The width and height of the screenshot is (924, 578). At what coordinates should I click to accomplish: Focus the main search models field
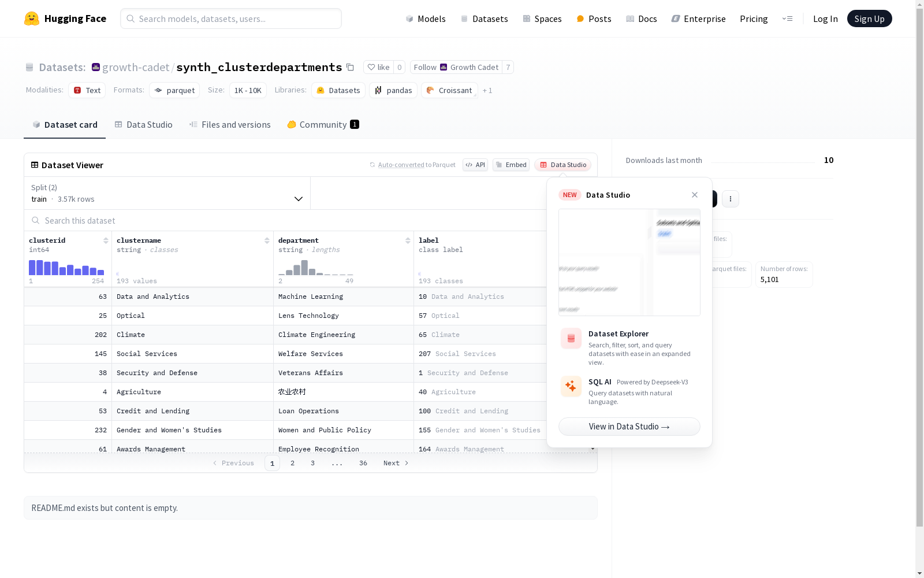(x=231, y=18)
